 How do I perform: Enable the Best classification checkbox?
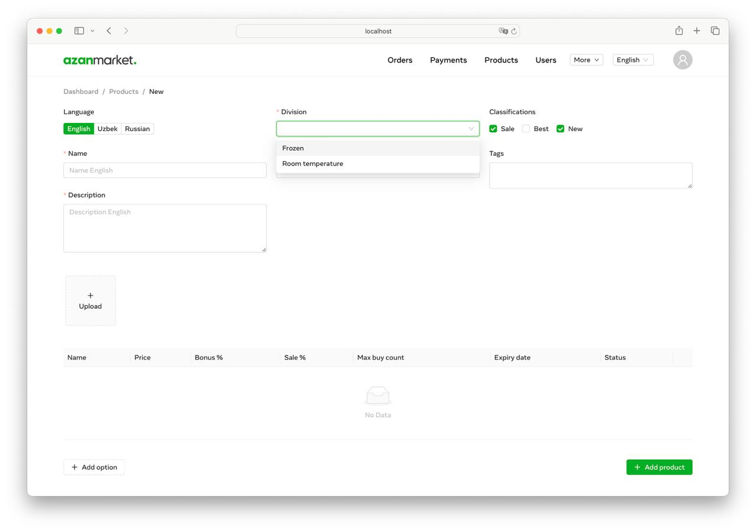[526, 128]
